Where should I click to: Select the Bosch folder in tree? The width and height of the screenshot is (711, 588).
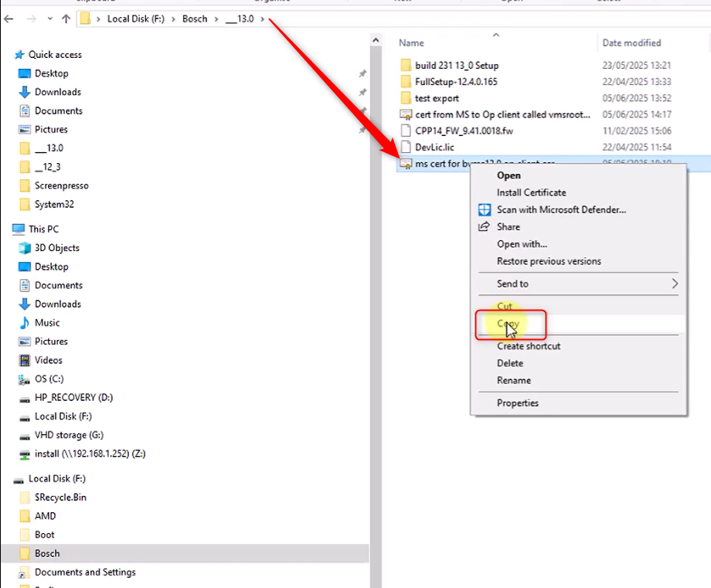point(47,553)
